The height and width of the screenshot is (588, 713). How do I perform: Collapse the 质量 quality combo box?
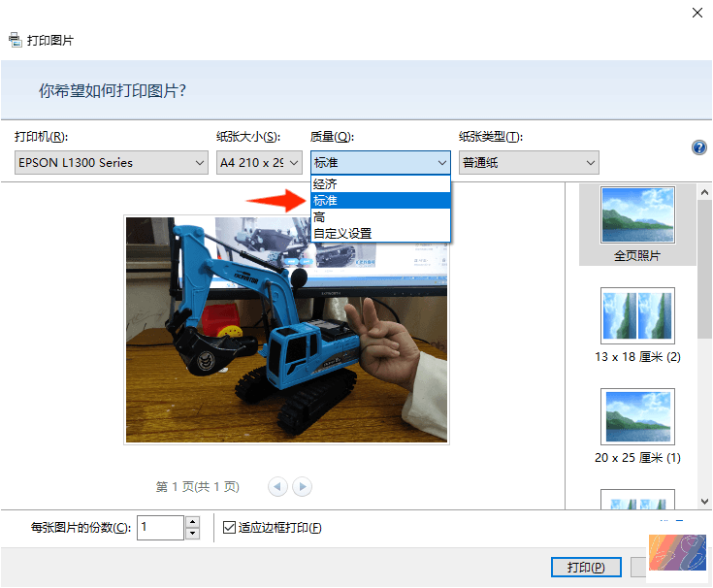[380, 163]
